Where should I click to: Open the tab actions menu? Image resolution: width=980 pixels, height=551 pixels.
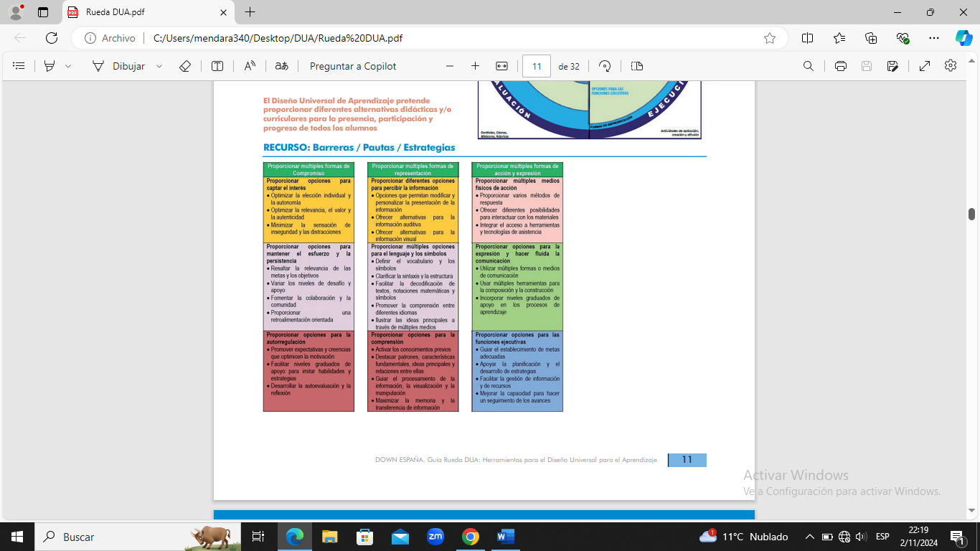(x=43, y=12)
